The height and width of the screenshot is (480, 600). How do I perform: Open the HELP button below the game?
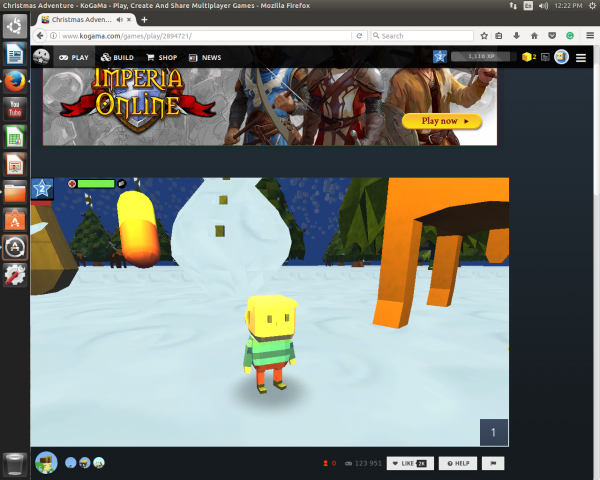coord(459,463)
